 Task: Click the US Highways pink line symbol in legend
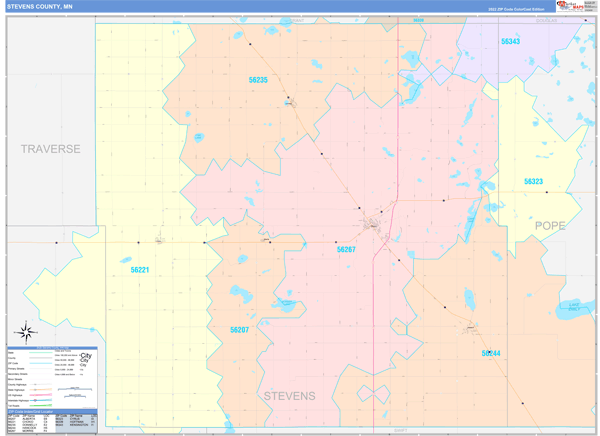(42, 393)
